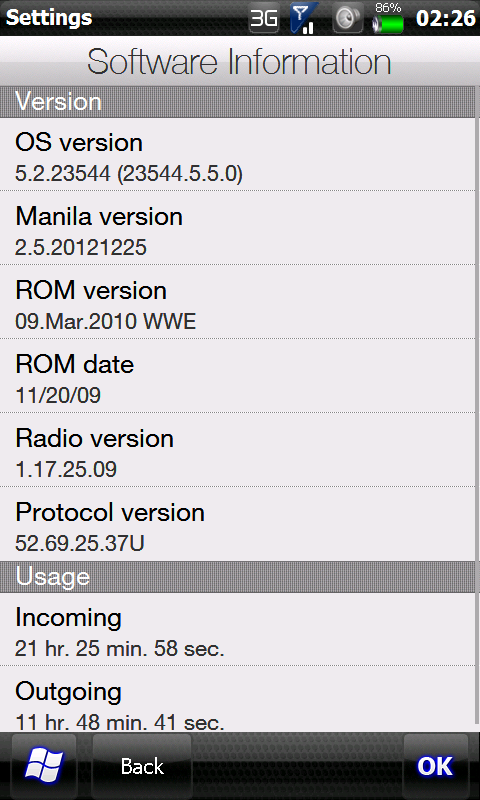Tap the Radio version 1.17.25.09 entry
480x800 pixels.
click(238, 450)
